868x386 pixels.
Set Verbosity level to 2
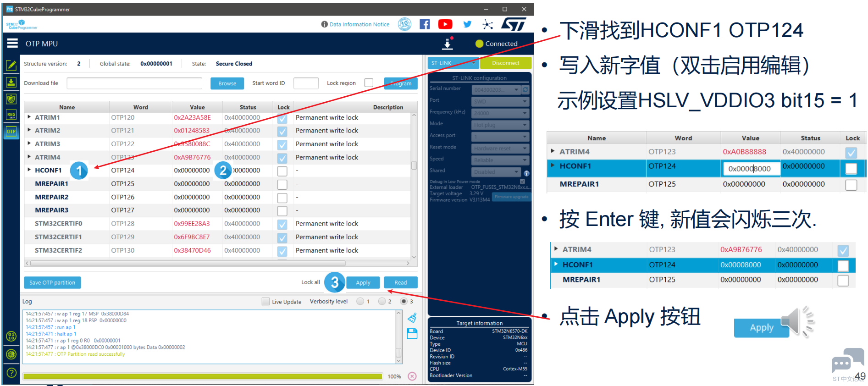click(382, 302)
